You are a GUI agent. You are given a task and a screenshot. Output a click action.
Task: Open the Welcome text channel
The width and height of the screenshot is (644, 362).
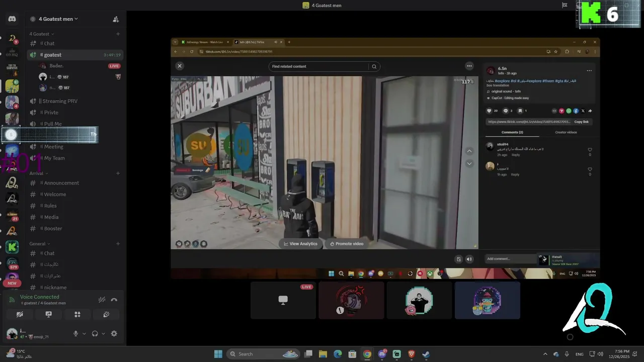point(74,195)
